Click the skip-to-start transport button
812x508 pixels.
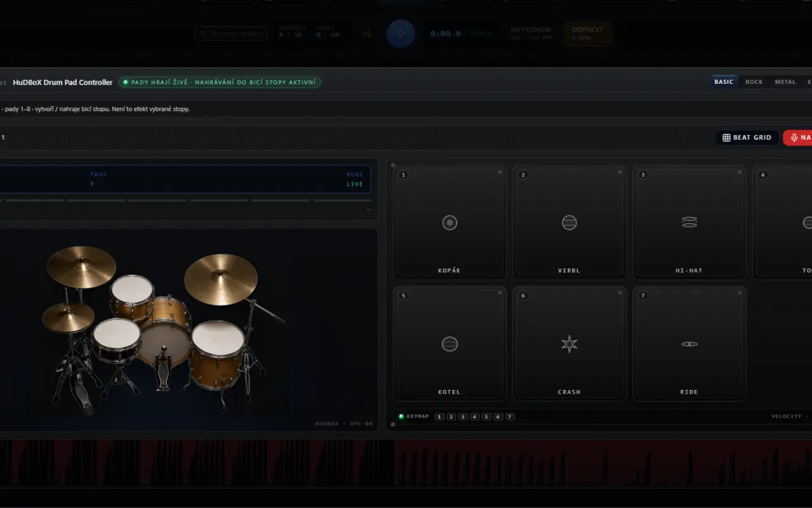coord(367,34)
